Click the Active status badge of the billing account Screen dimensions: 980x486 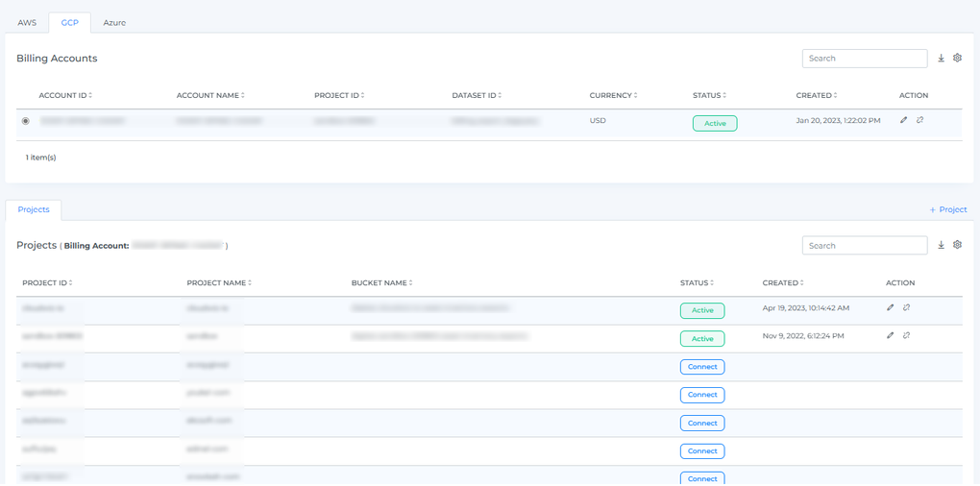click(715, 123)
